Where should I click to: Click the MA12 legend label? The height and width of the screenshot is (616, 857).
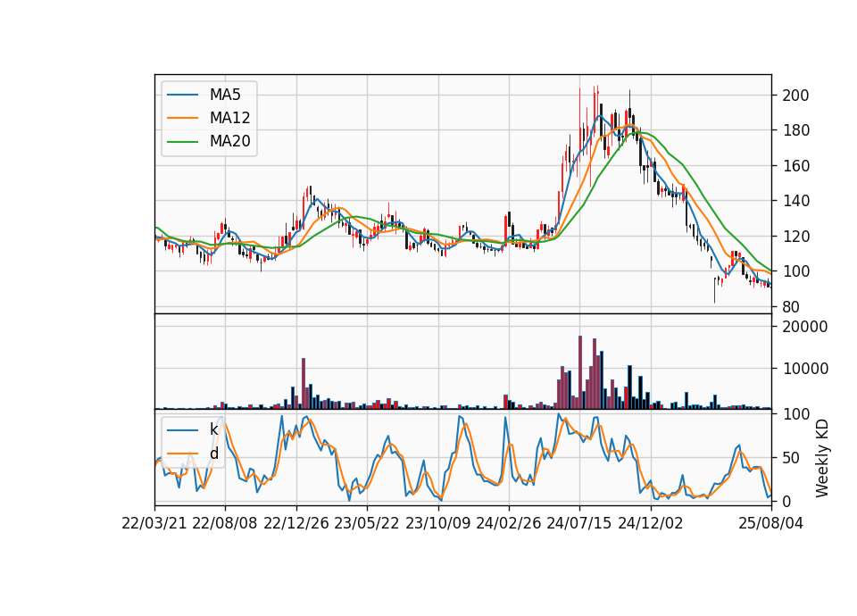pyautogui.click(x=229, y=118)
